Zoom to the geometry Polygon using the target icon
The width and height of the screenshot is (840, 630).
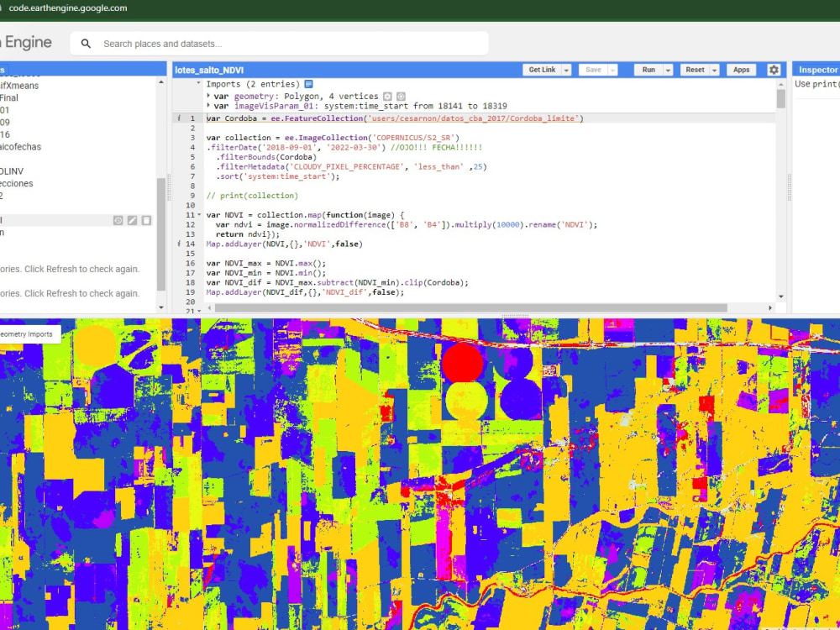tap(401, 96)
